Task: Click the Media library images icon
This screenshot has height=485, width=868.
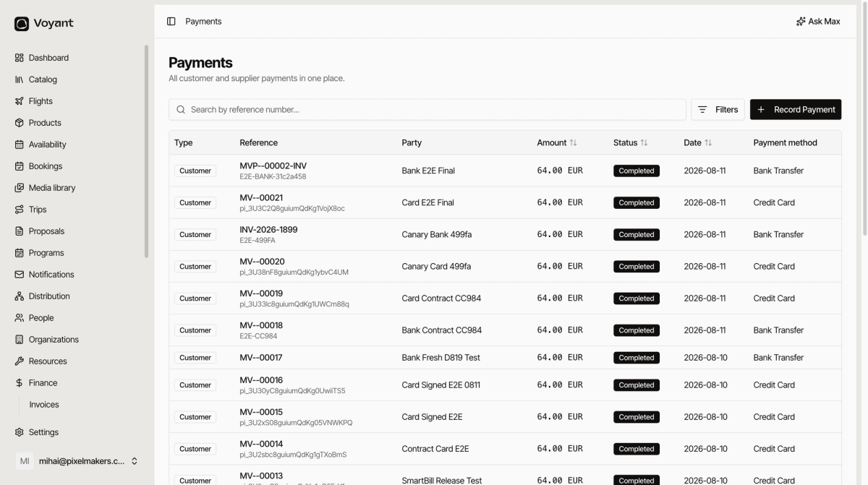Action: pos(20,188)
